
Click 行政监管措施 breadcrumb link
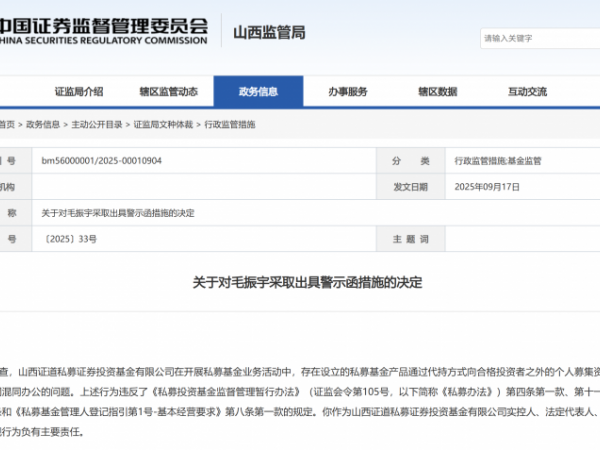point(230,125)
